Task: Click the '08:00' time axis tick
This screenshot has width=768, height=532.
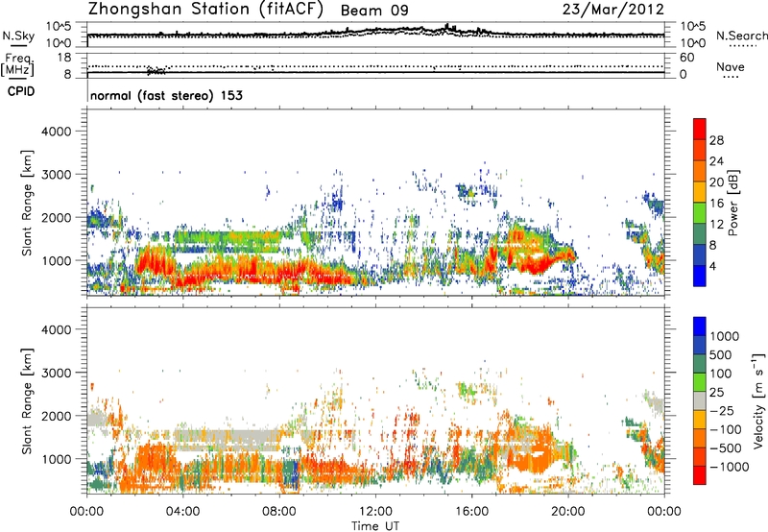Action: (x=279, y=512)
